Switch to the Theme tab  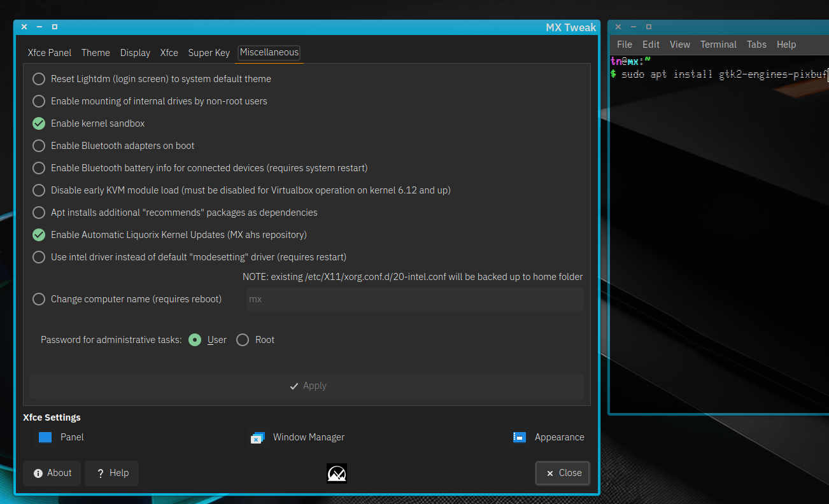click(96, 53)
